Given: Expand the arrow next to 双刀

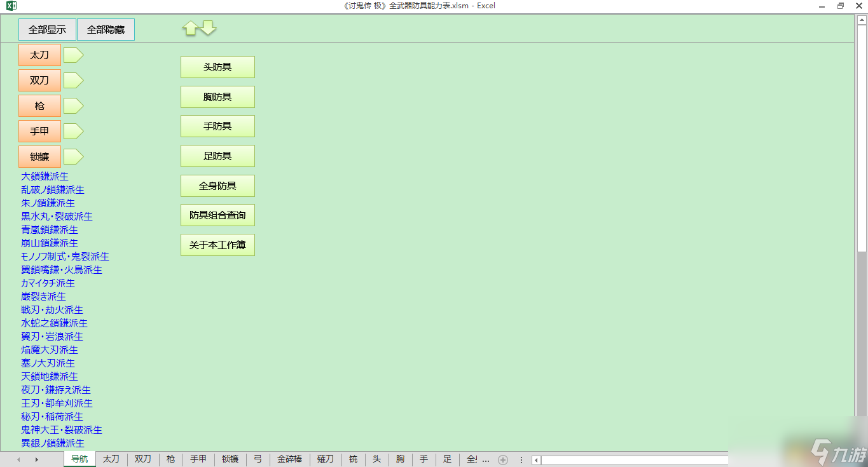Looking at the screenshot, I should pyautogui.click(x=74, y=81).
